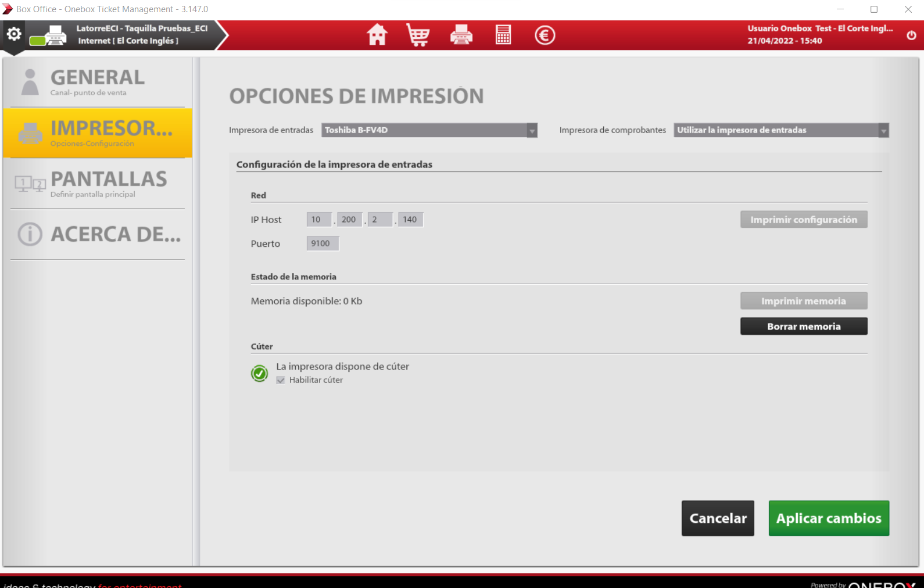Open the shopping cart icon
The image size is (924, 588).
click(418, 35)
